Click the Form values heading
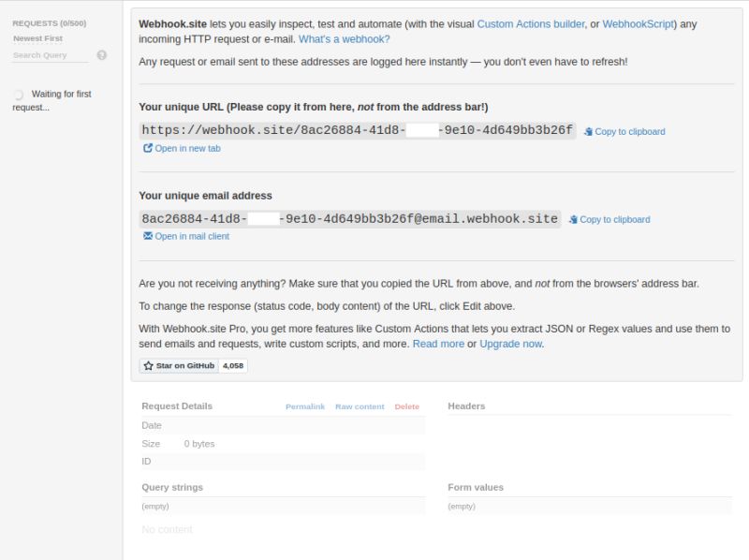 tap(476, 487)
